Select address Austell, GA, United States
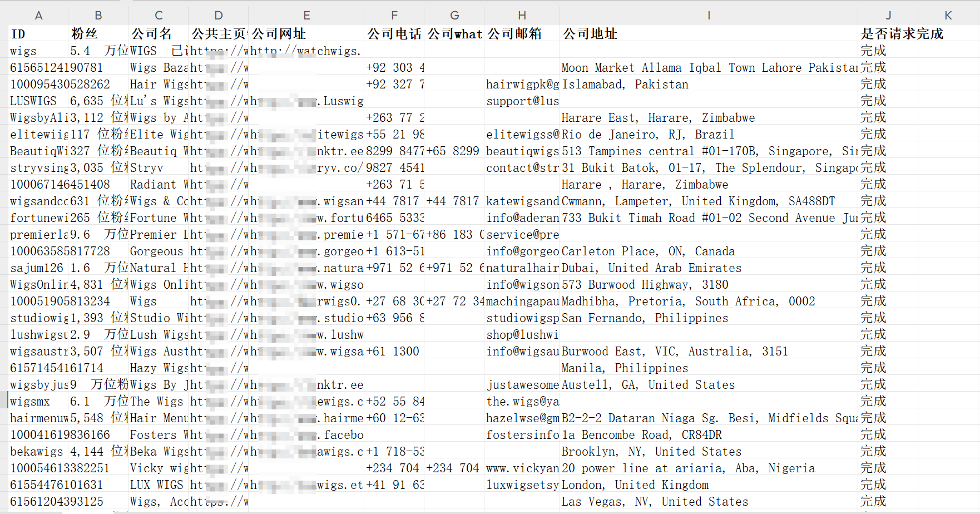Image resolution: width=980 pixels, height=514 pixels. [709, 385]
